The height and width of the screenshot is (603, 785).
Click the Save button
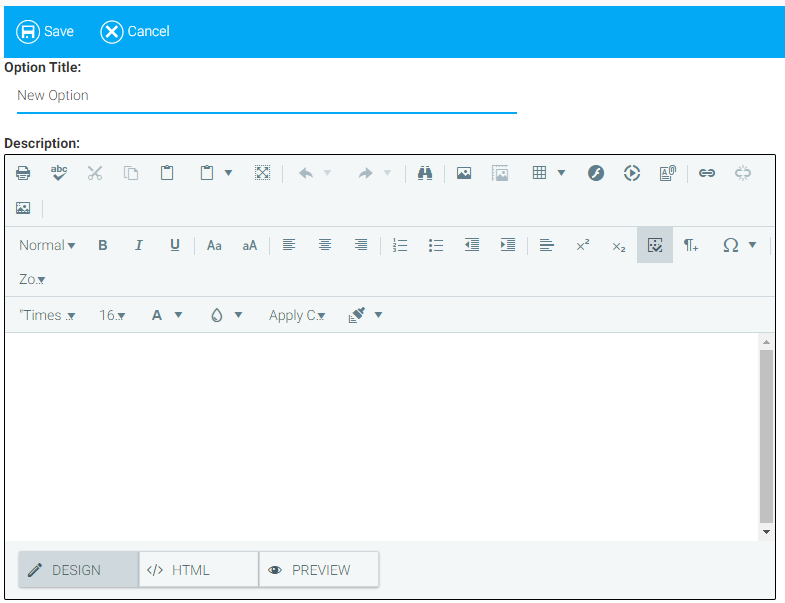coord(46,31)
